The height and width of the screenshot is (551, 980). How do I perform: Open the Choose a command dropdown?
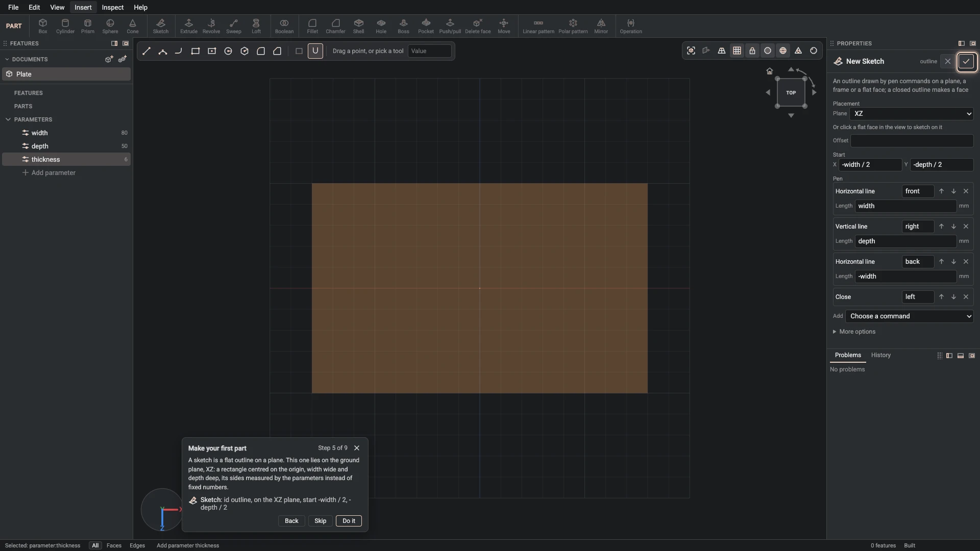(x=910, y=316)
